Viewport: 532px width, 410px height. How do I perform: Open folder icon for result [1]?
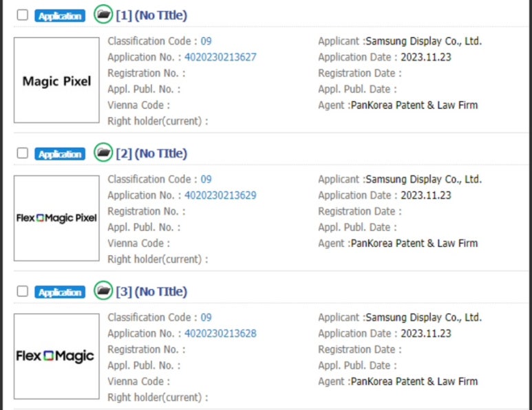(103, 14)
